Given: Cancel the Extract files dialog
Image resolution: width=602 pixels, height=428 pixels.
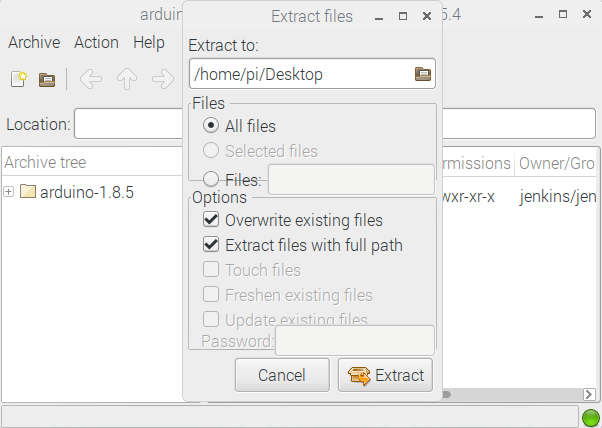Looking at the screenshot, I should [x=282, y=375].
